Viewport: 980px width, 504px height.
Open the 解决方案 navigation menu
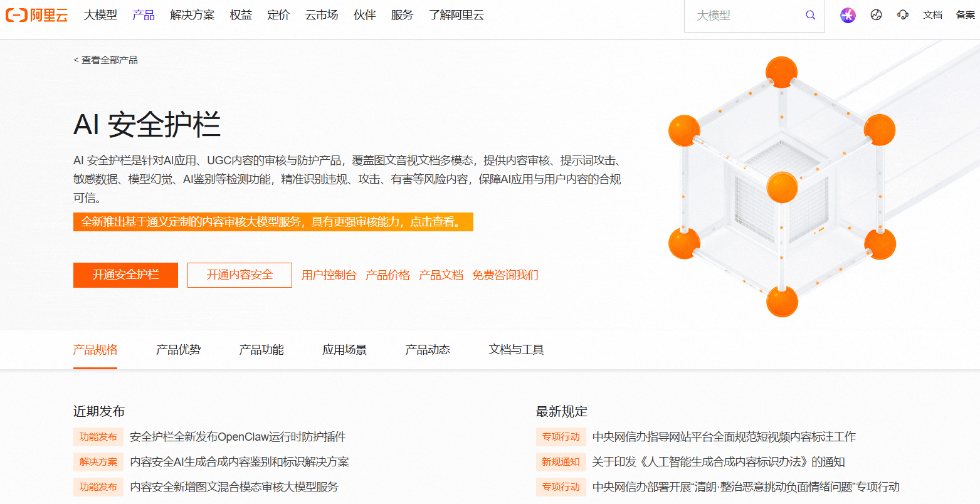(x=192, y=15)
